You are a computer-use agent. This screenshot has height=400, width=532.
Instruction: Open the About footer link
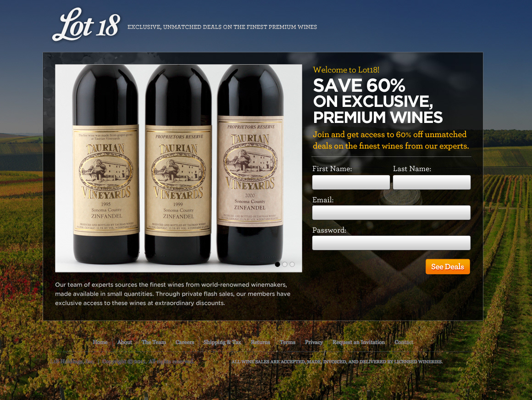tap(125, 342)
